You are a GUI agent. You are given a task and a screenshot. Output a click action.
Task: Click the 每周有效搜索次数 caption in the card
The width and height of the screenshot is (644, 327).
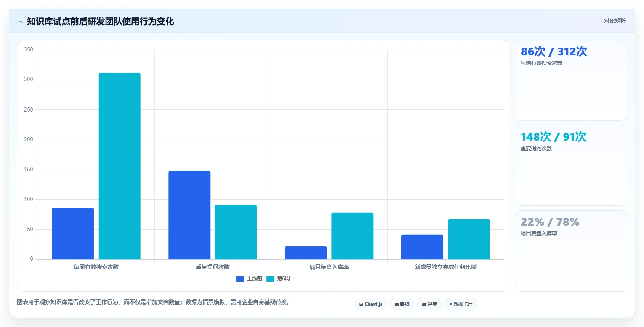(x=541, y=63)
